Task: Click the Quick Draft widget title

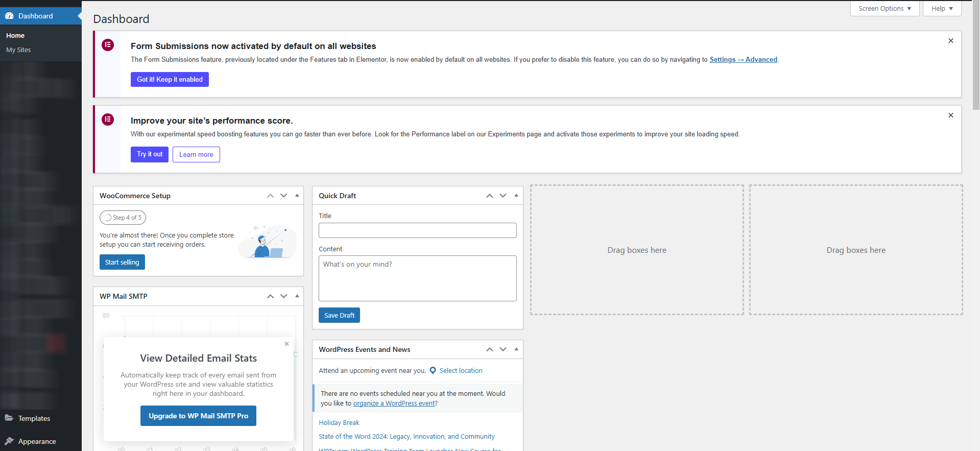Action: (x=338, y=196)
